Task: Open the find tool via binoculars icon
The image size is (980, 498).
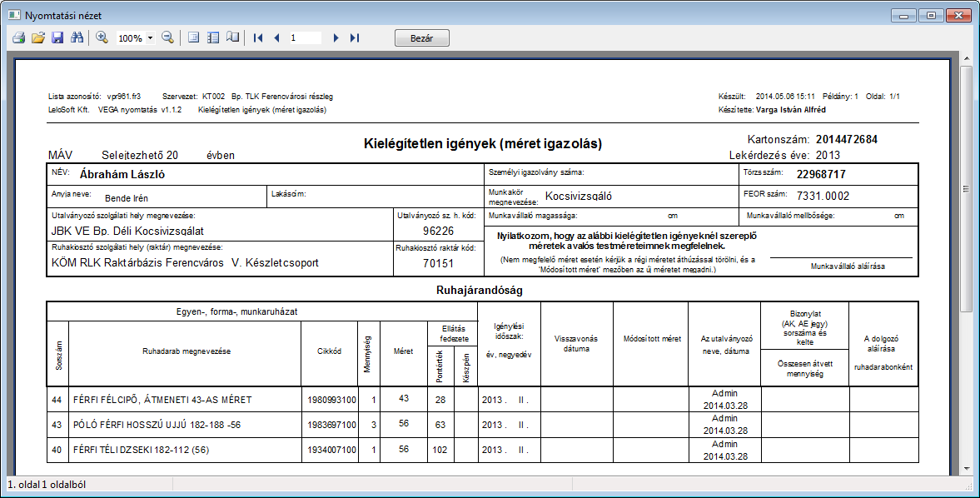Action: pyautogui.click(x=77, y=38)
